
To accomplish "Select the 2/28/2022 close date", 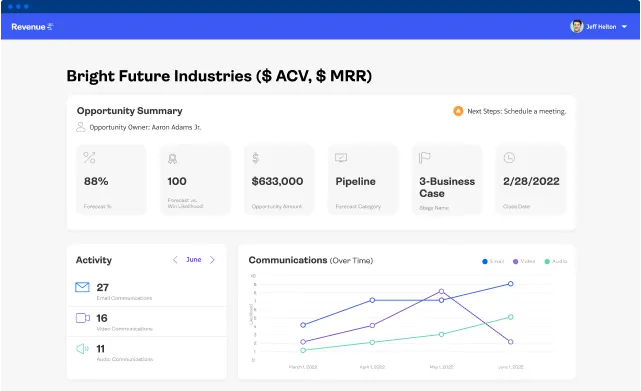I will coord(531,181).
